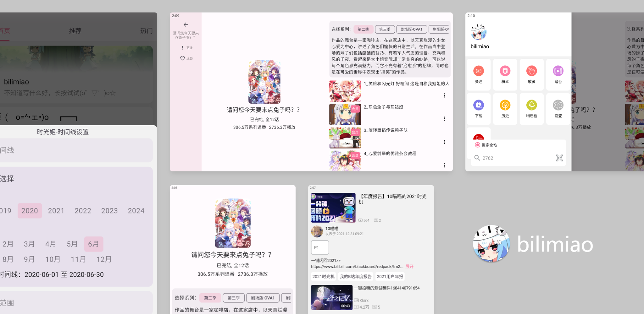Open the options menu for episode 2 灰色兔子与灰姑娘

click(444, 119)
